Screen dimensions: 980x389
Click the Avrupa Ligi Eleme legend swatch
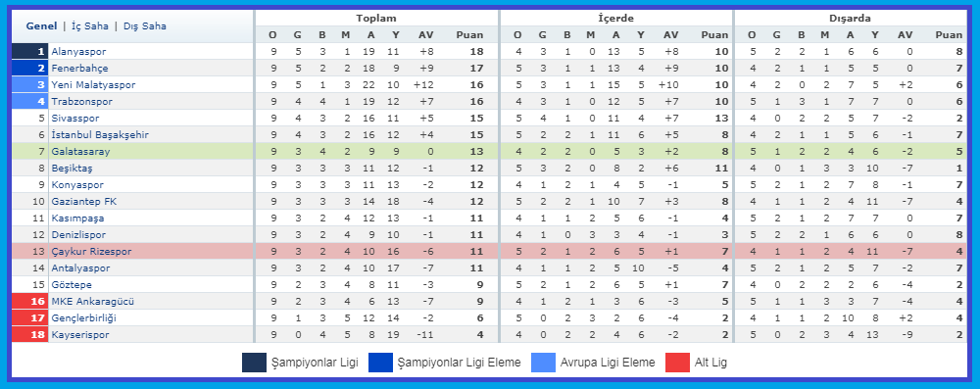pyautogui.click(x=543, y=363)
